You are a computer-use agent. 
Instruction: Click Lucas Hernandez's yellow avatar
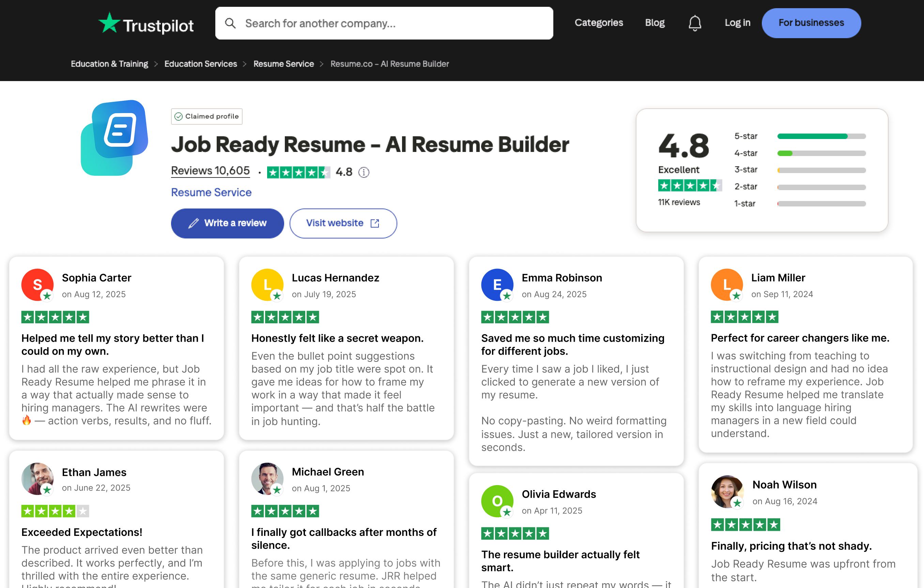[x=267, y=284]
